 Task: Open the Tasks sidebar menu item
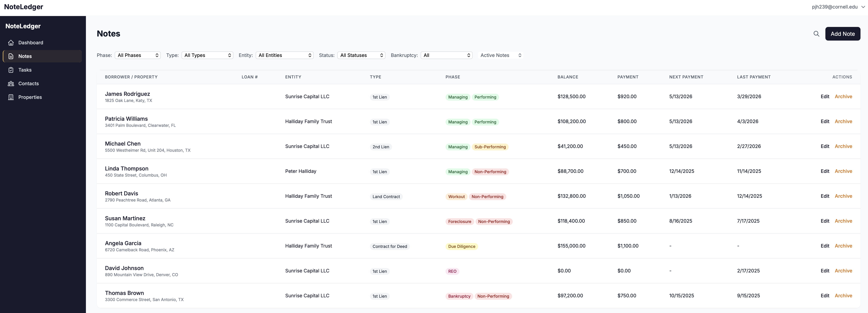tap(25, 70)
